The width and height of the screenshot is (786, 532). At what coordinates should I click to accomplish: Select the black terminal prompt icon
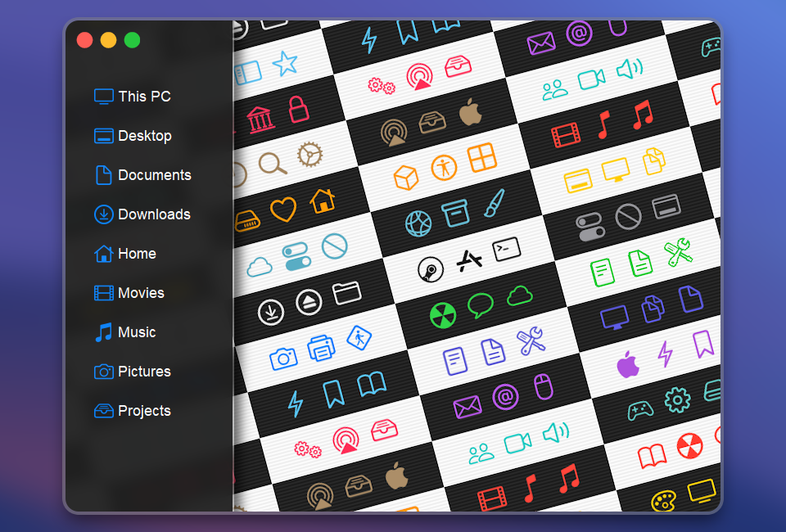coord(506,249)
